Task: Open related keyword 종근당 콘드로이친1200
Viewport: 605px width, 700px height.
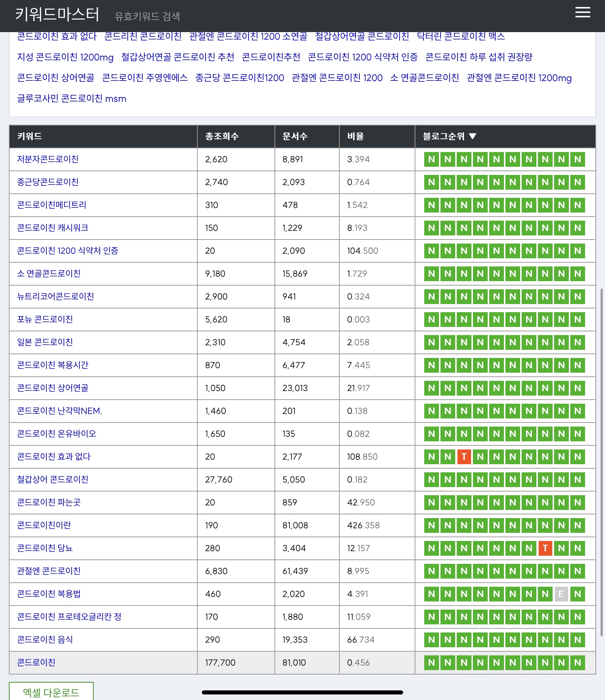Action: point(240,78)
